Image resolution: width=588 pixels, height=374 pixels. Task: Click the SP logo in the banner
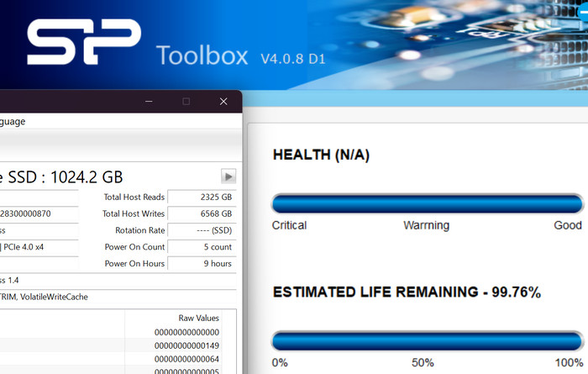point(84,42)
